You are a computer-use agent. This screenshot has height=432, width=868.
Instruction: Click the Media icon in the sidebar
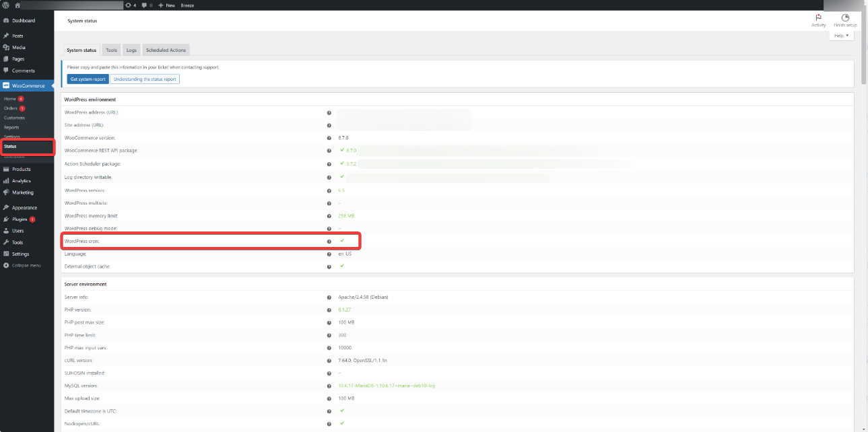6,47
